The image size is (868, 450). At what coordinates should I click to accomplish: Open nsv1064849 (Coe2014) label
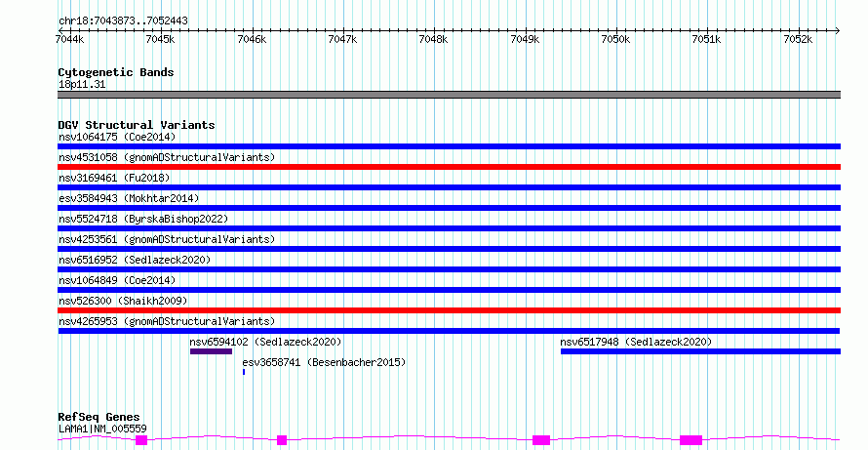tap(117, 280)
